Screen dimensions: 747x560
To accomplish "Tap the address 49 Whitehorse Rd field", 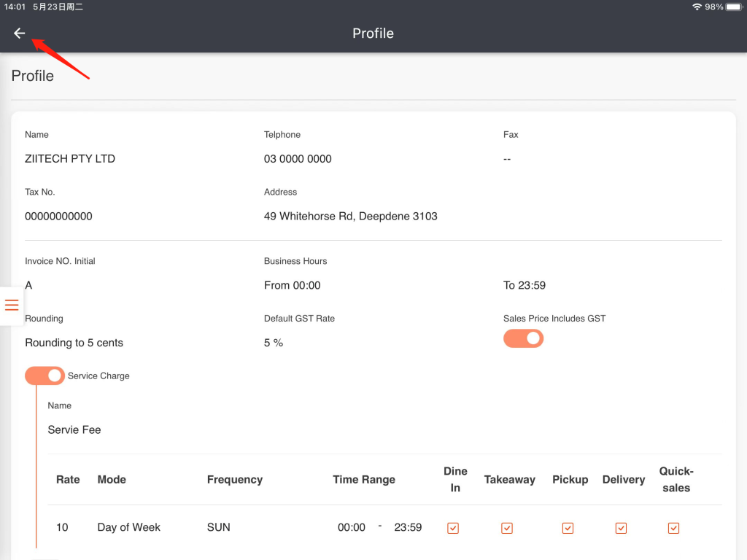I will [350, 216].
